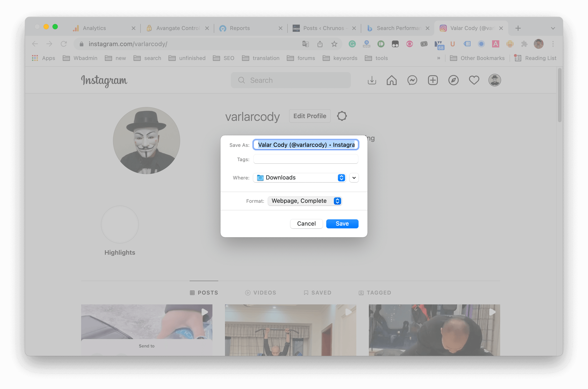Click Instagram home icon

391,80
